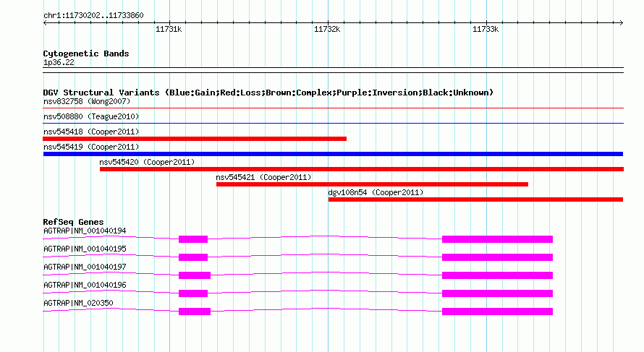
Task: Click the small exon of AGTRAP NM_020350
Action: click(195, 312)
